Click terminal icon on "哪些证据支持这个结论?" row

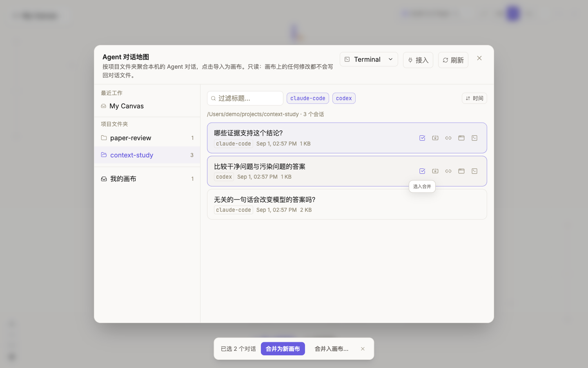[x=474, y=138]
